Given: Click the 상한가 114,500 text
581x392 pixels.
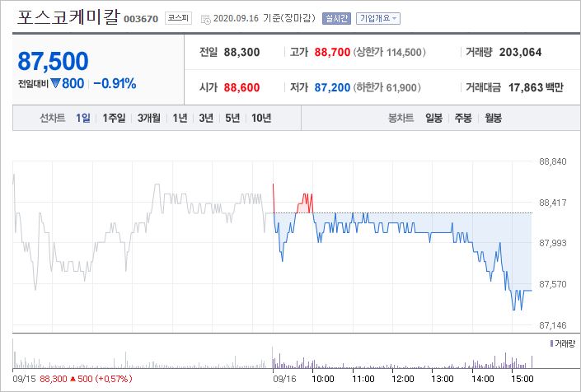Looking at the screenshot, I should coord(390,52).
